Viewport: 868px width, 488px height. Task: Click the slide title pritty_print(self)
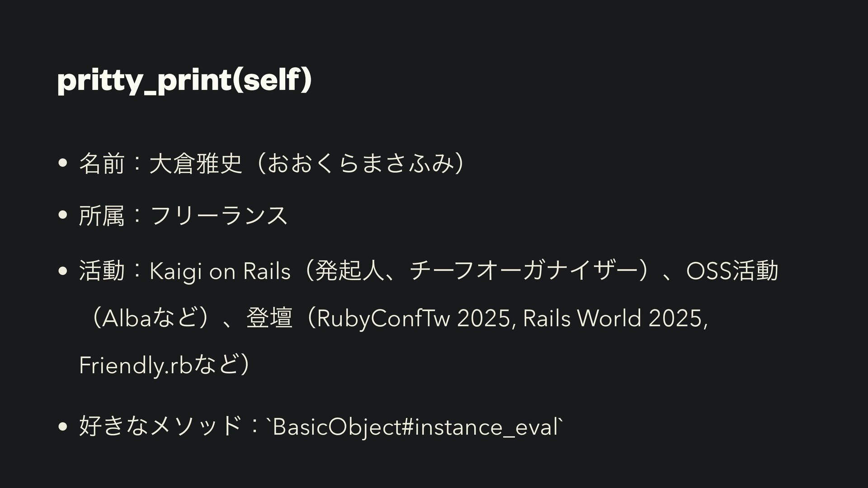point(184,82)
